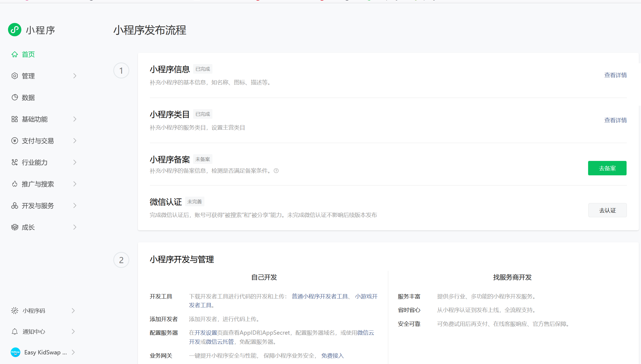Click the 免费接入 link
The height and width of the screenshot is (364, 641).
point(332,356)
